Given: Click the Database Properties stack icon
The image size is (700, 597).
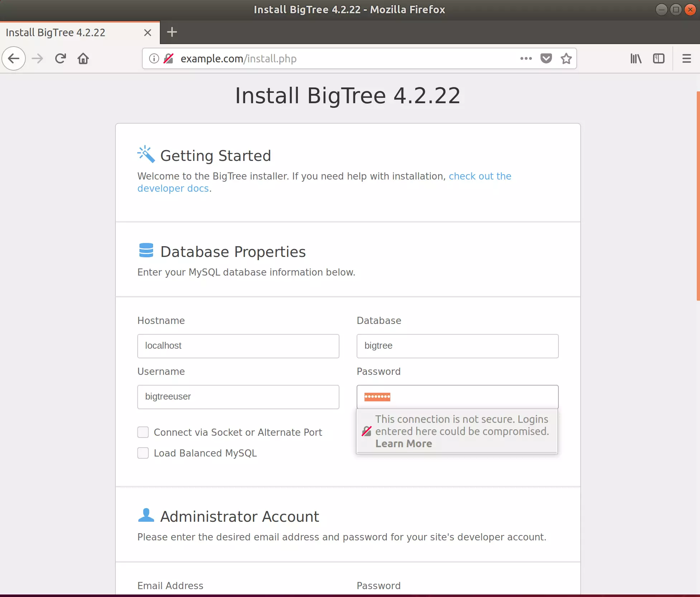Looking at the screenshot, I should coord(146,250).
